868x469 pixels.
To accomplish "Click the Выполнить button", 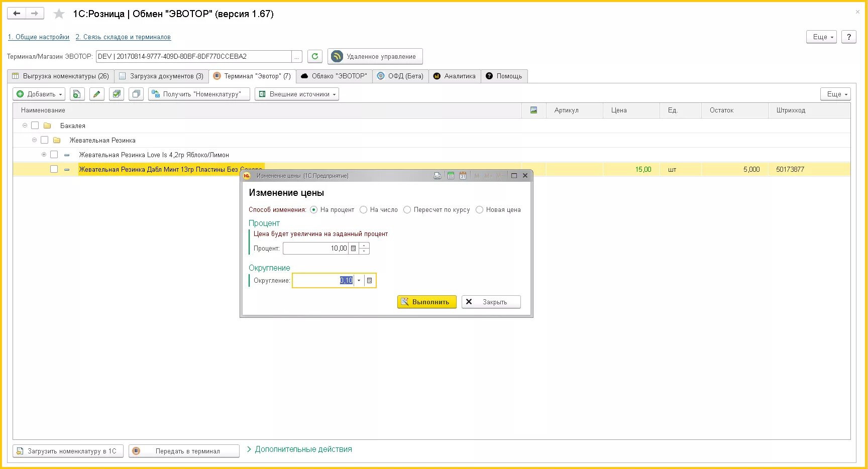I will [426, 302].
